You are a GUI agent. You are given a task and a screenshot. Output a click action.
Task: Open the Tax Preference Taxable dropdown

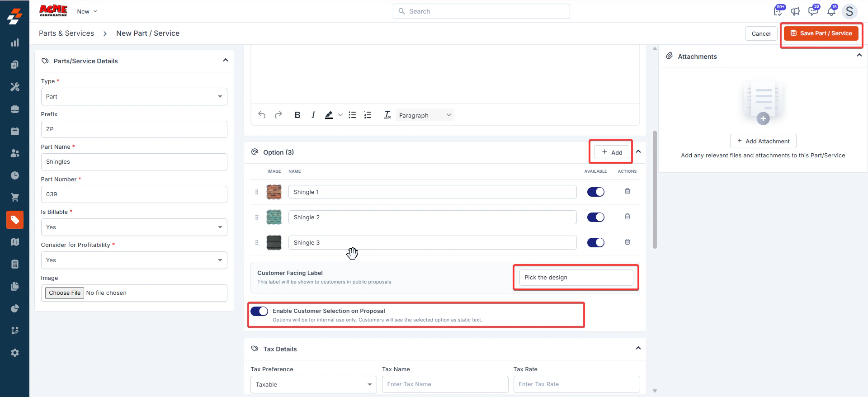coord(313,384)
